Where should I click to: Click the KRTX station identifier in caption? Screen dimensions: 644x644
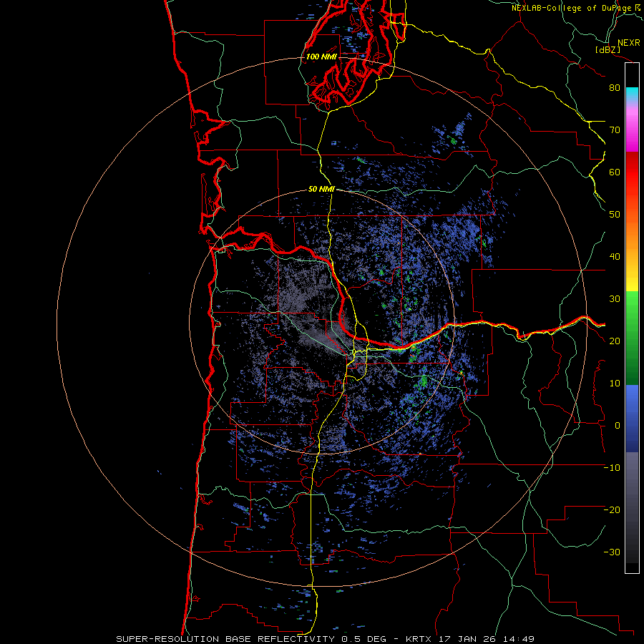click(419, 639)
